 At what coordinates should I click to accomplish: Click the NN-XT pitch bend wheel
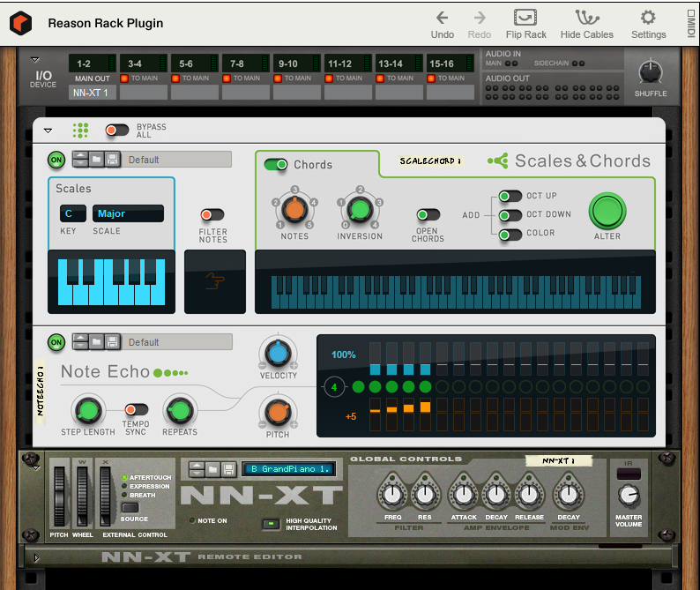(x=59, y=496)
